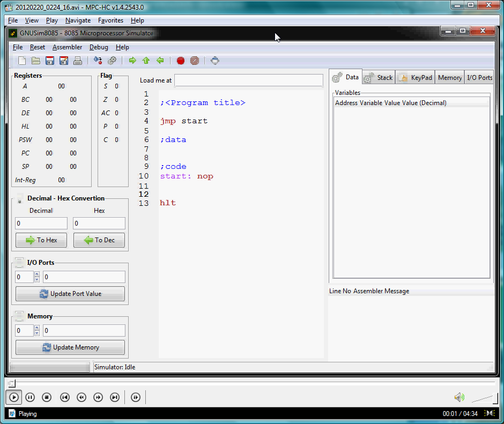This screenshot has width=504, height=424.
Task: Pause the video in MPC-HC
Action: (x=30, y=397)
